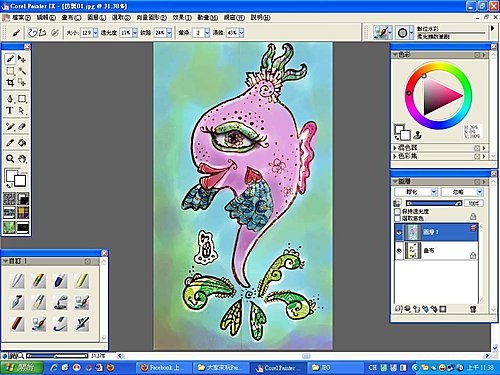Select the Brush tool in the toolbox
The width and height of the screenshot is (500, 375).
click(x=10, y=59)
